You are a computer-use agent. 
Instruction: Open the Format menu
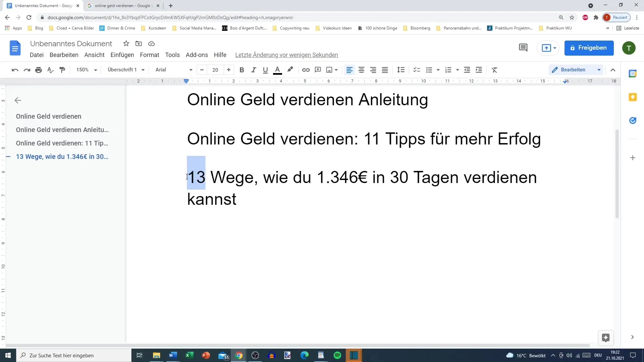point(150,55)
